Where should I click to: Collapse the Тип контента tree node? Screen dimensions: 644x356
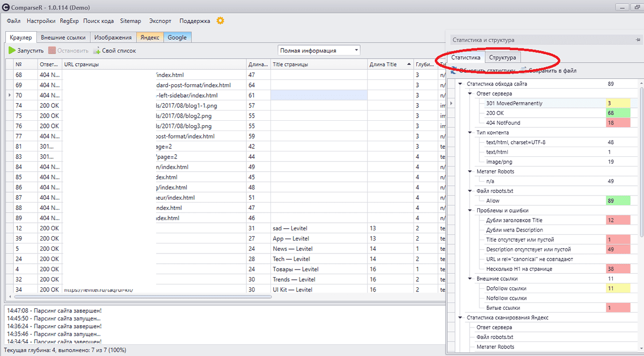[x=470, y=133]
